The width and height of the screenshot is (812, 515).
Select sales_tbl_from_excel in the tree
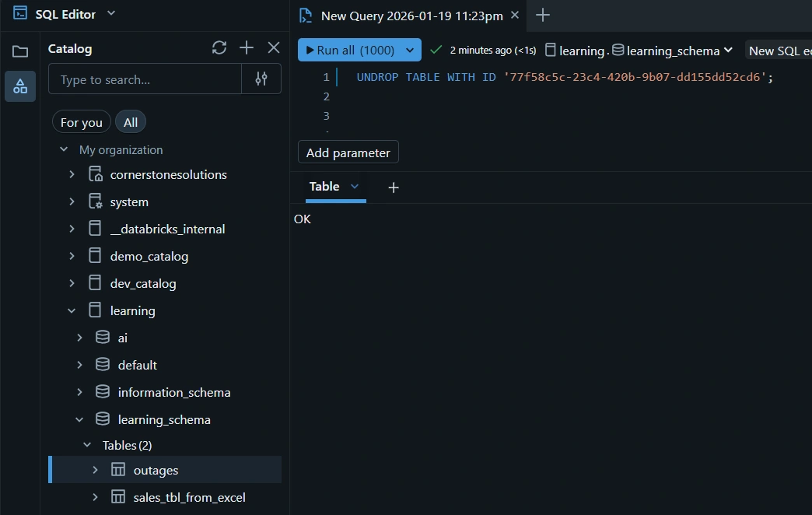click(x=190, y=497)
